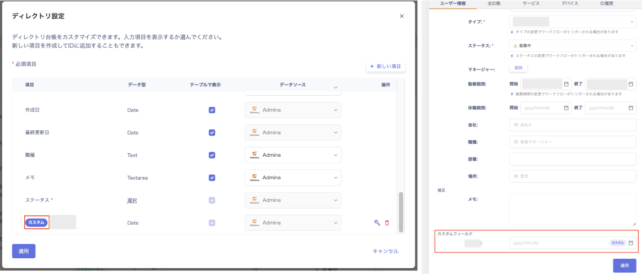Click the メモ textarea in user form
The width and height of the screenshot is (644, 274).
(572, 209)
